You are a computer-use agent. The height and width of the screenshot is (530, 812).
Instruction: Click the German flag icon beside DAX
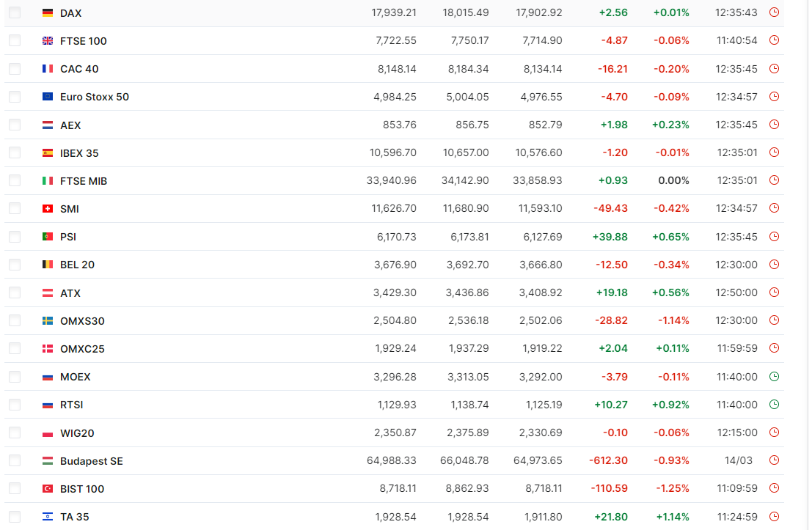(48, 13)
